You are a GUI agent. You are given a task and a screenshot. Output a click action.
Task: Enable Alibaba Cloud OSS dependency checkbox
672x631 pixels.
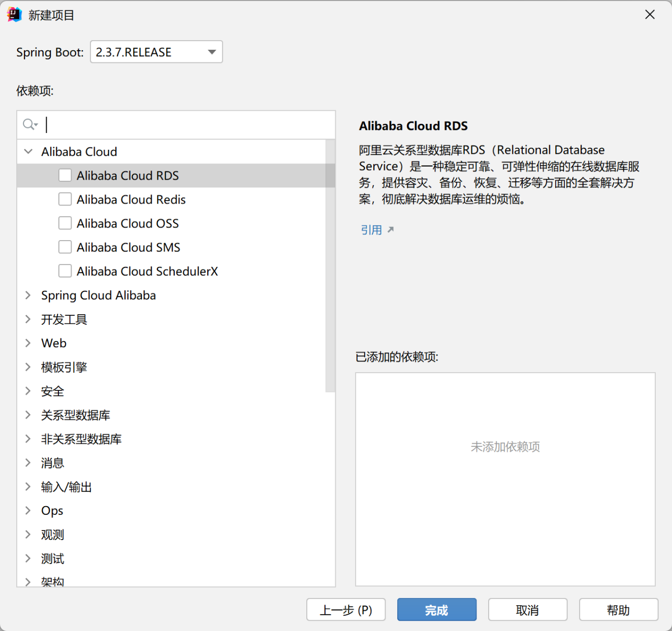(x=65, y=223)
